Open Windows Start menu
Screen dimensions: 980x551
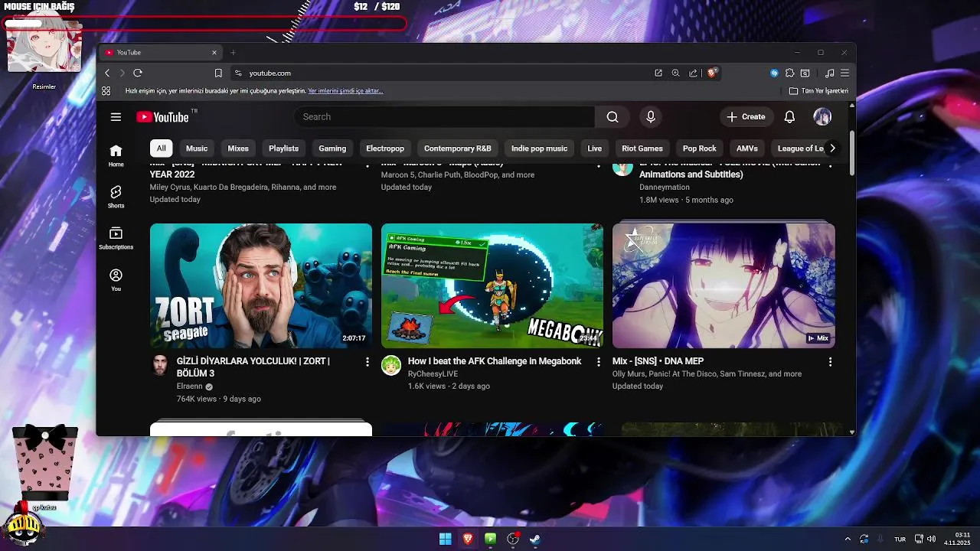click(x=445, y=539)
